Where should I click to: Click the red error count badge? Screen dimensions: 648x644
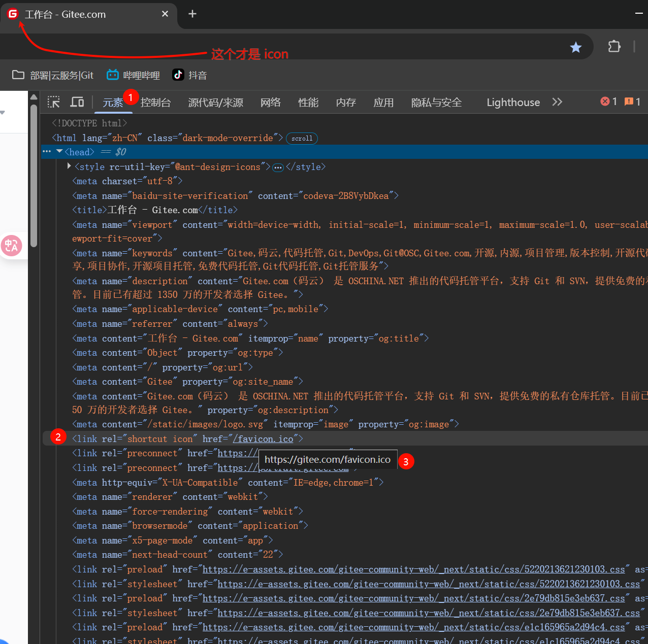tap(608, 101)
